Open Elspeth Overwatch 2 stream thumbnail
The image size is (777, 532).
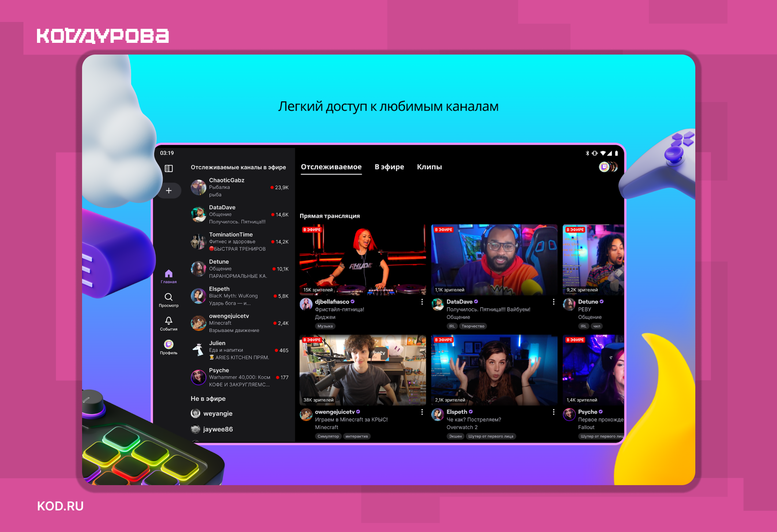coord(494,370)
